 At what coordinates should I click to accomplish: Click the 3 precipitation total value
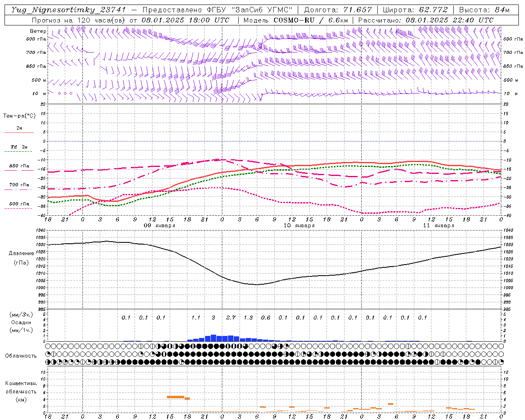(213, 317)
